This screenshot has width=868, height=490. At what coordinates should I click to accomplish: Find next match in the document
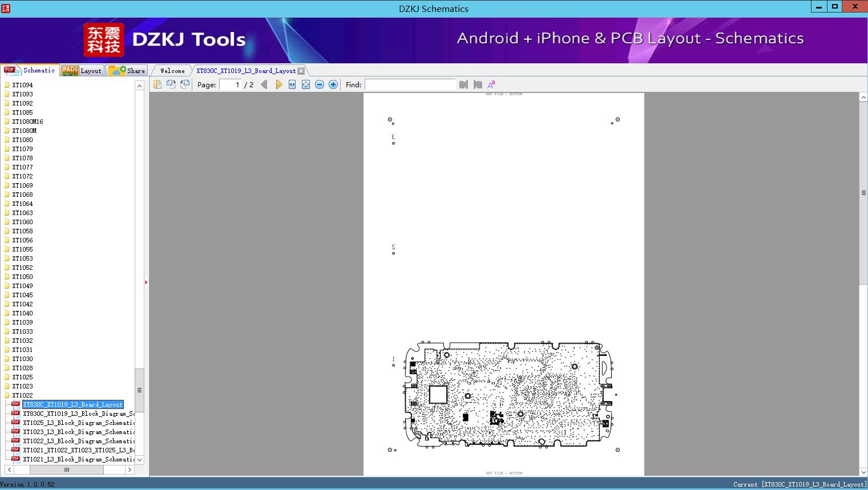tap(478, 84)
